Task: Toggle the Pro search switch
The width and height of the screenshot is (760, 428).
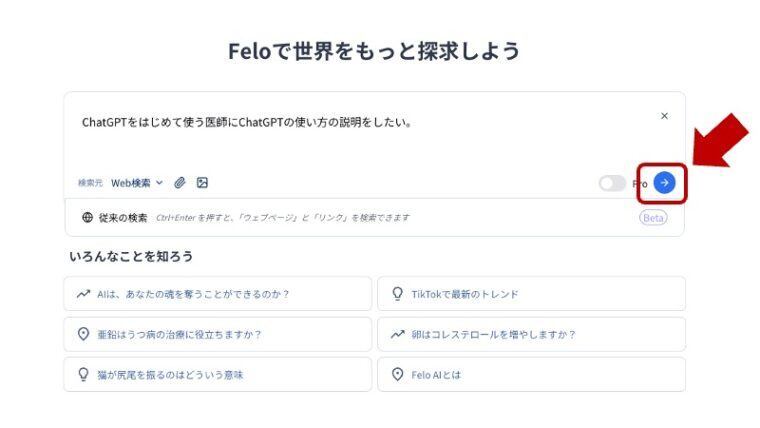Action: coord(611,183)
